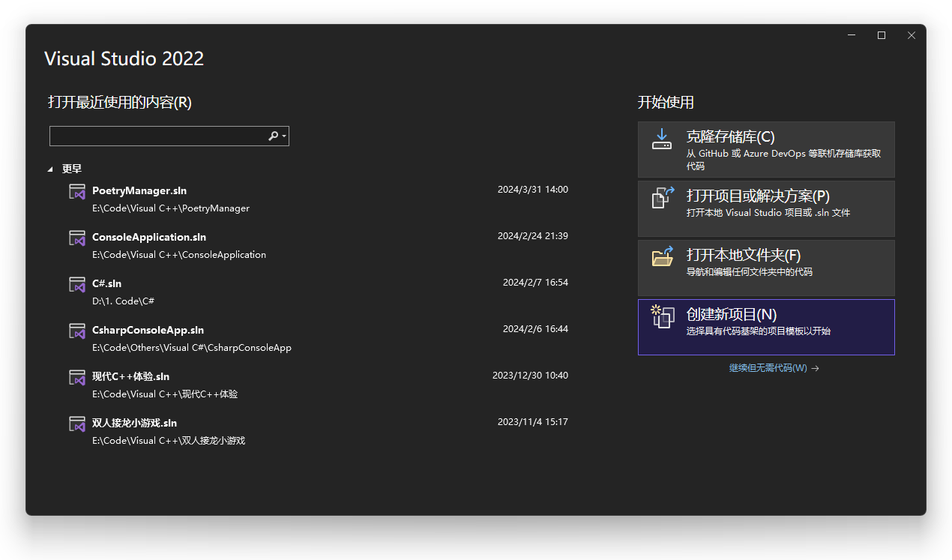This screenshot has height=560, width=952.
Task: Open PoetryManager.sln from recent list
Action: click(x=139, y=190)
